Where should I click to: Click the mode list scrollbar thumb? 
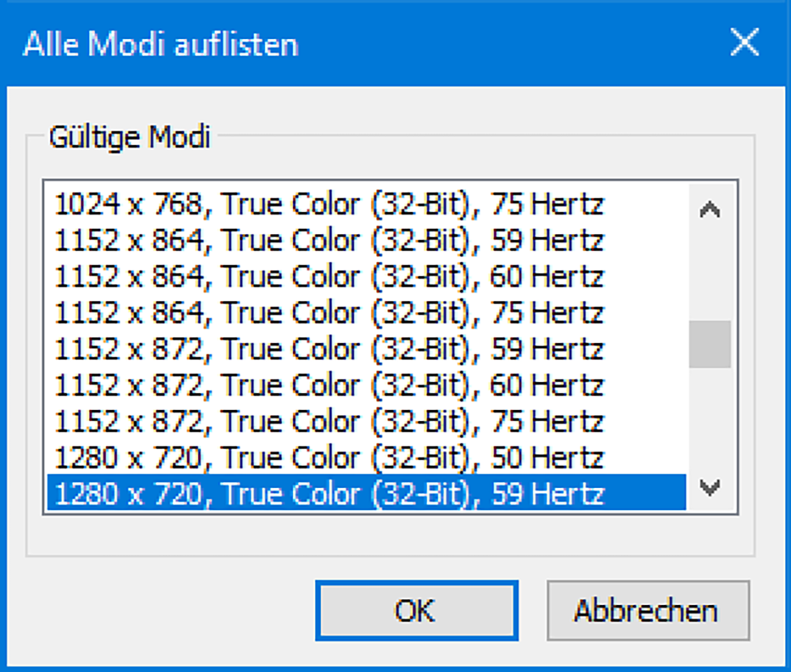(709, 344)
